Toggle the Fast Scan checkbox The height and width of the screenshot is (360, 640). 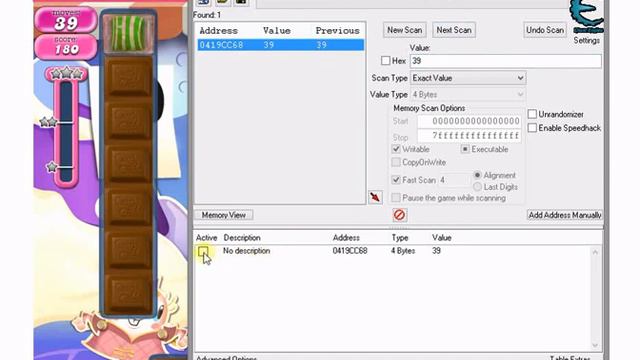click(396, 180)
